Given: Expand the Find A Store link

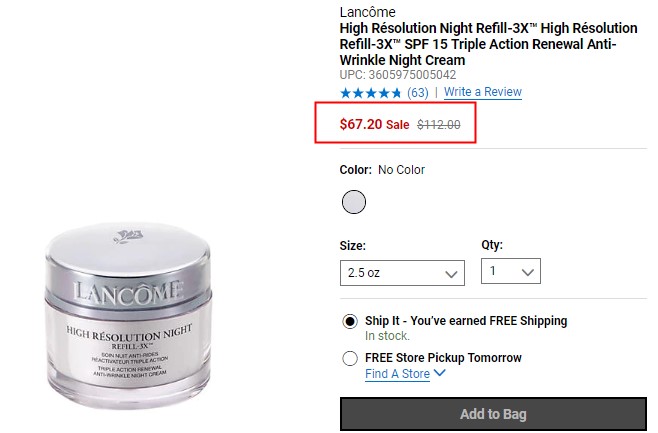Looking at the screenshot, I should click(x=397, y=373).
